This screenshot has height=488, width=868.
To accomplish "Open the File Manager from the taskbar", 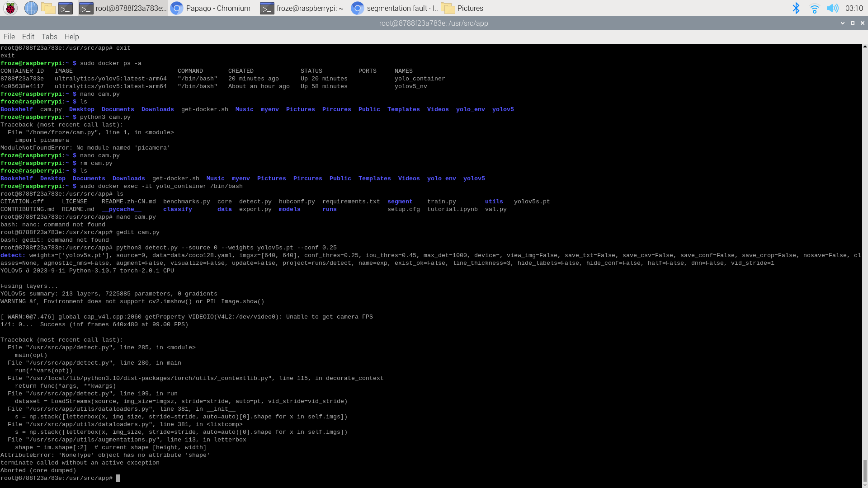I will (x=48, y=8).
